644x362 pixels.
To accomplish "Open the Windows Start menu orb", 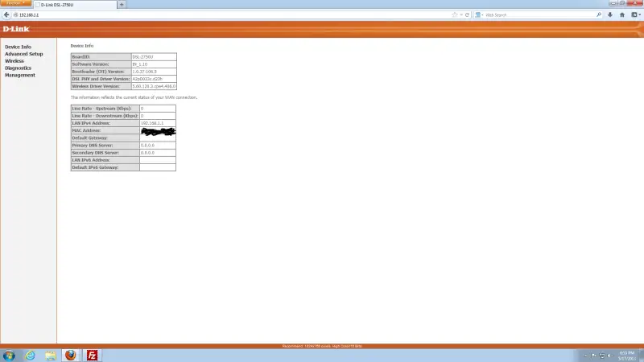I will [9, 356].
